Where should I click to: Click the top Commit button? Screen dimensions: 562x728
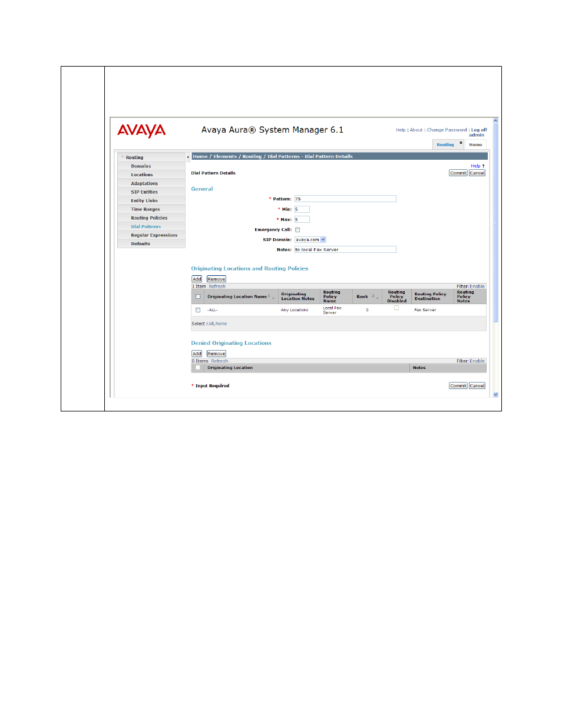[458, 173]
